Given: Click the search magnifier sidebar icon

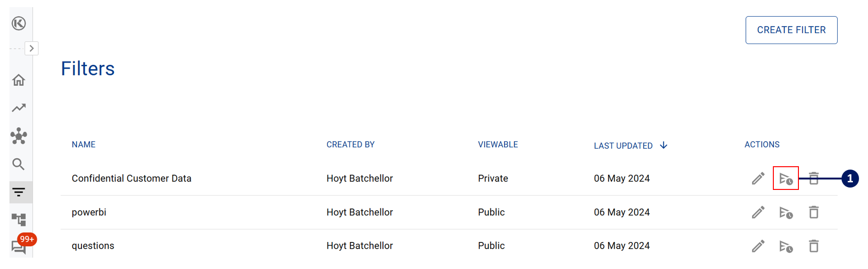Looking at the screenshot, I should coord(18,164).
